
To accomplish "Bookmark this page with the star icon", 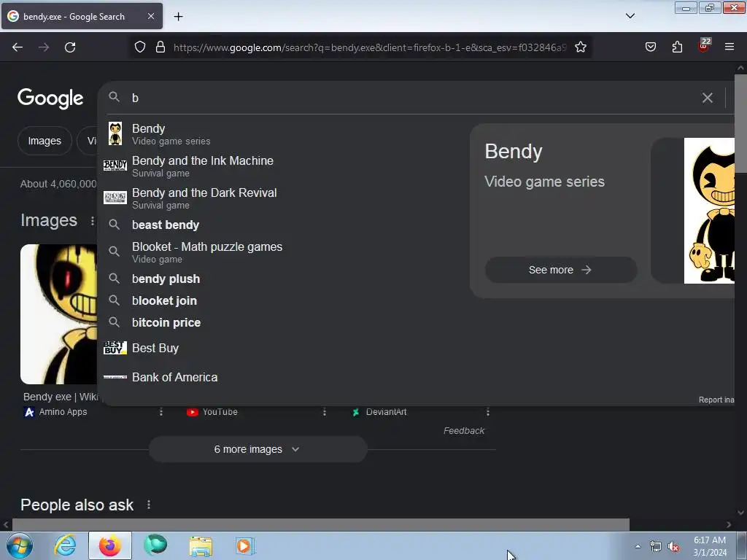I will point(580,47).
